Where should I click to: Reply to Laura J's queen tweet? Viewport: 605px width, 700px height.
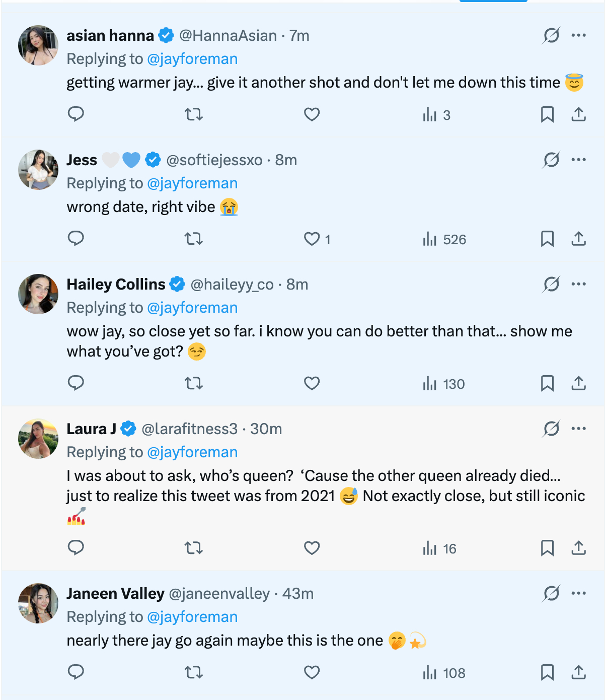(x=75, y=547)
